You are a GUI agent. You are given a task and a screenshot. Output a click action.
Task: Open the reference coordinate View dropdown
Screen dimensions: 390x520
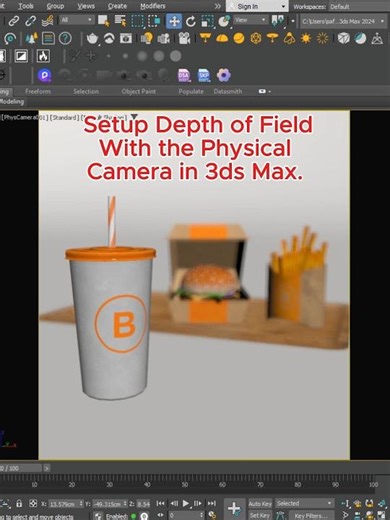pyautogui.click(x=251, y=20)
